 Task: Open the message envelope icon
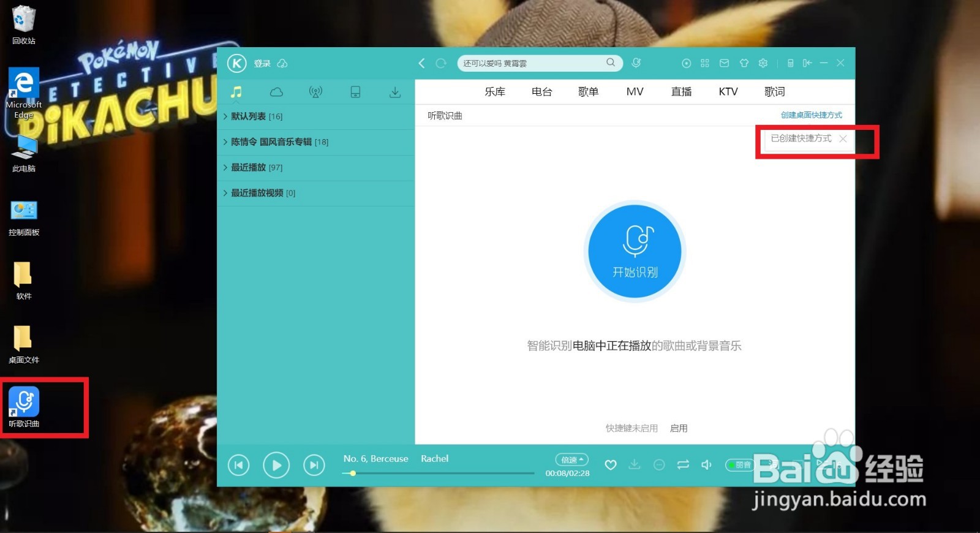[724, 63]
